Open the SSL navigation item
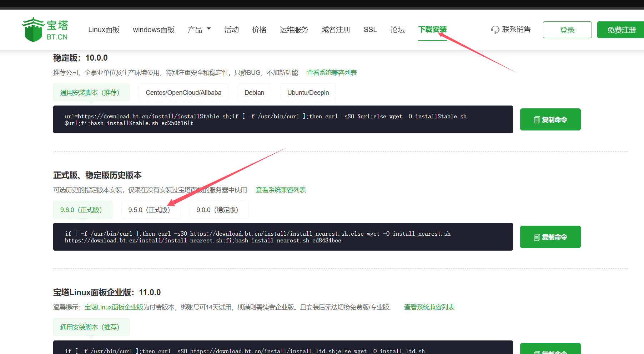Viewport: 644px width, 354px height. 370,30
